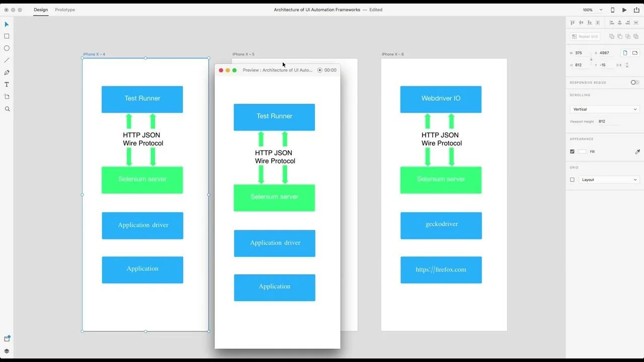Click Test Runner in the Preview window
This screenshot has height=362, width=644.
click(x=274, y=117)
